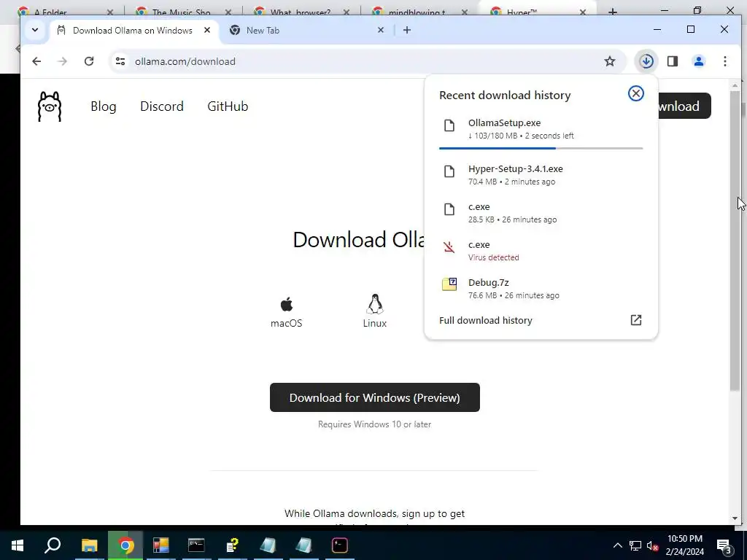Screen dimensions: 747x560
Task: Click the address bar URL ollama.com/download
Action: tap(185, 61)
